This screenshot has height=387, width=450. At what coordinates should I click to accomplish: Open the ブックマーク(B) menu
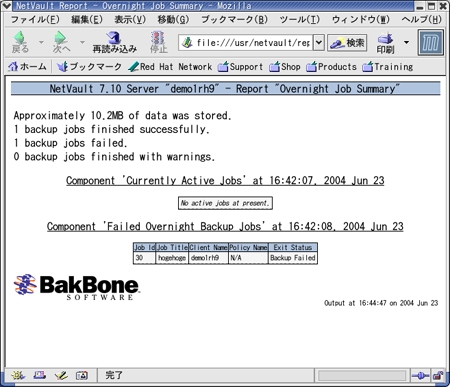234,20
